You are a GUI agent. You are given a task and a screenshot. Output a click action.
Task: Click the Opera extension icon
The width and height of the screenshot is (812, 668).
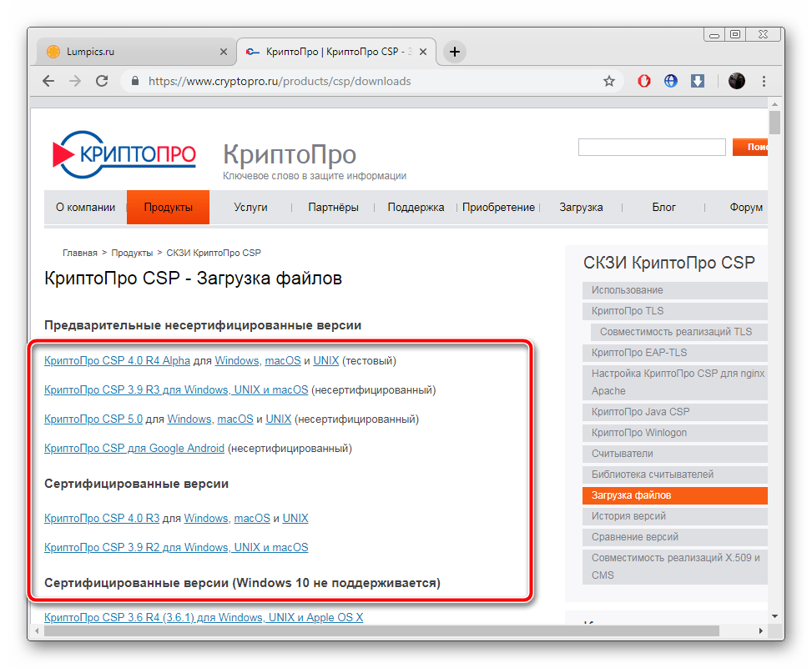[644, 81]
